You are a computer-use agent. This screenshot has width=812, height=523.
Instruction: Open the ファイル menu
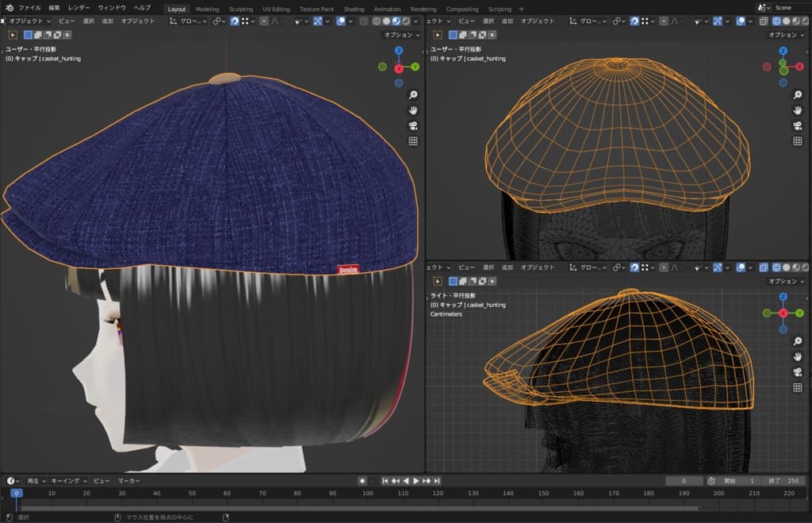(x=29, y=8)
